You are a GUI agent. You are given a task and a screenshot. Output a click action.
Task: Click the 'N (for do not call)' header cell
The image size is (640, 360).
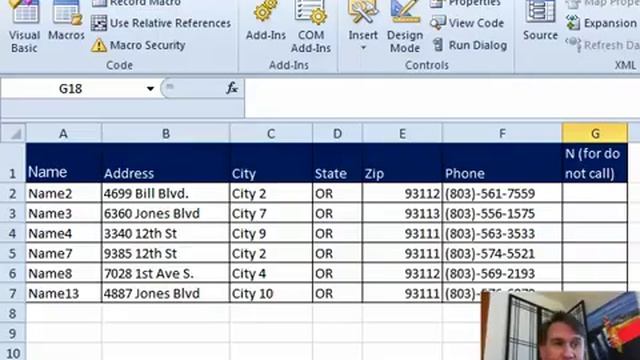coord(595,163)
